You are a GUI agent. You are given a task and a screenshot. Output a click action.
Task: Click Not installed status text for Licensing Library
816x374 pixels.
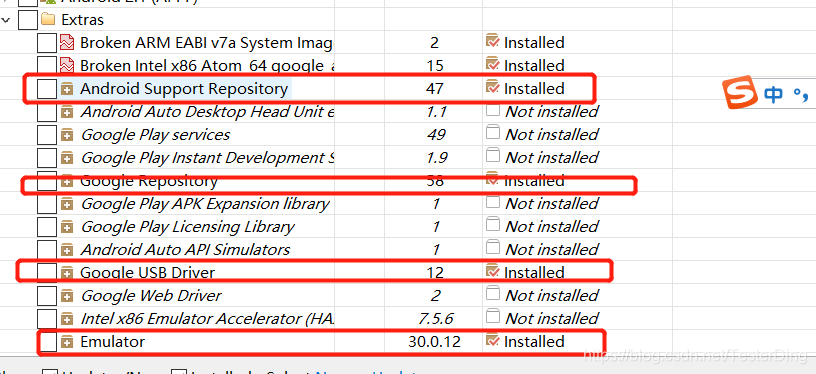pyautogui.click(x=552, y=227)
